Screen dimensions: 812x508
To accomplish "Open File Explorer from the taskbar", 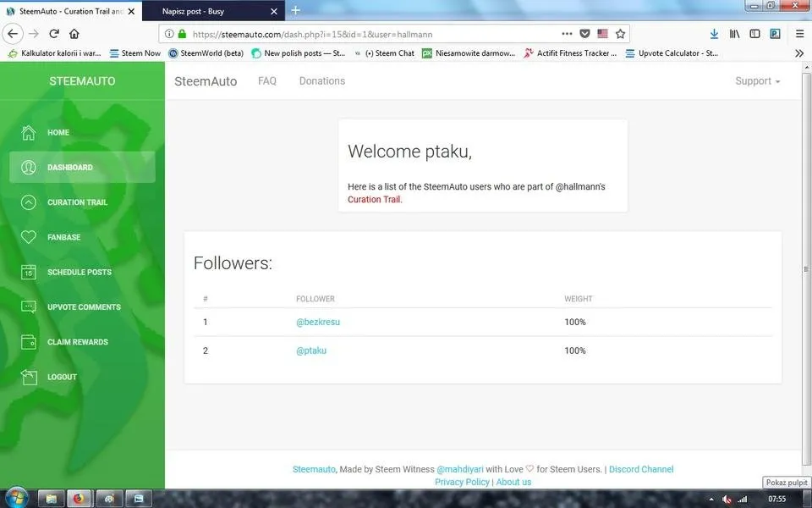I will tap(51, 499).
